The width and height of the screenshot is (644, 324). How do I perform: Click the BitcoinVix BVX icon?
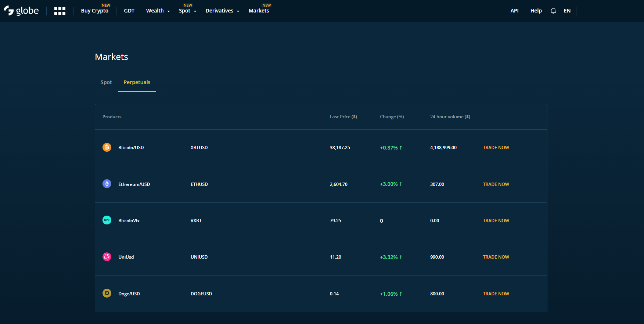point(107,220)
